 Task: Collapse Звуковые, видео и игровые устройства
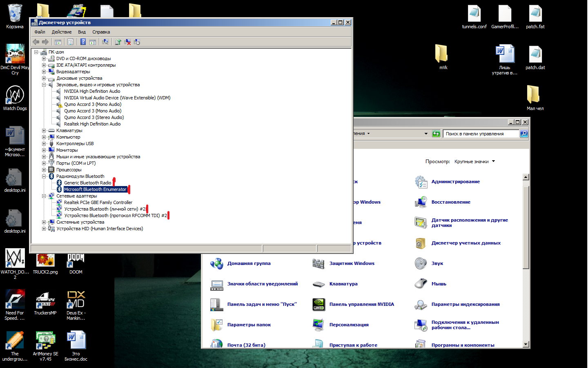pyautogui.click(x=44, y=85)
